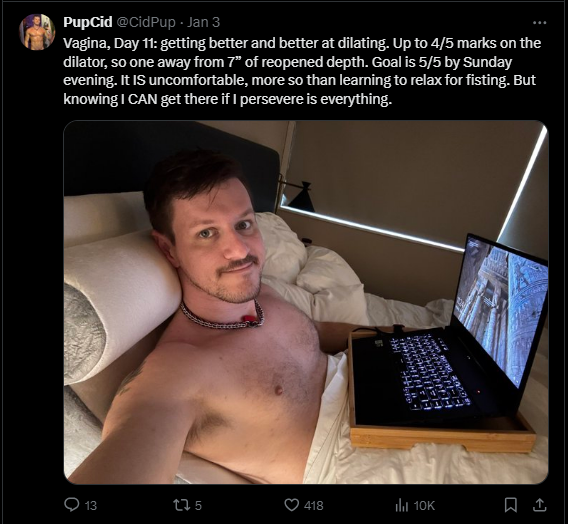Open the three-dot more options menu
The height and width of the screenshot is (524, 568).
click(540, 22)
